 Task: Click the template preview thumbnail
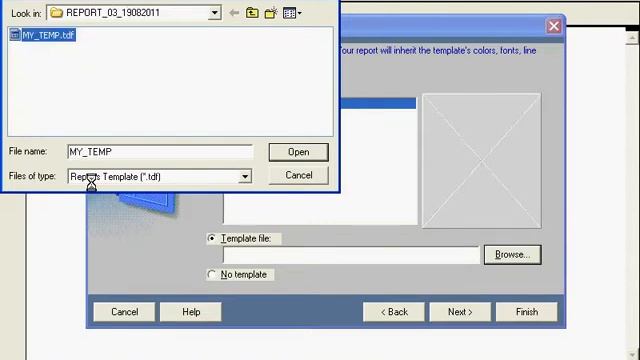point(482,161)
